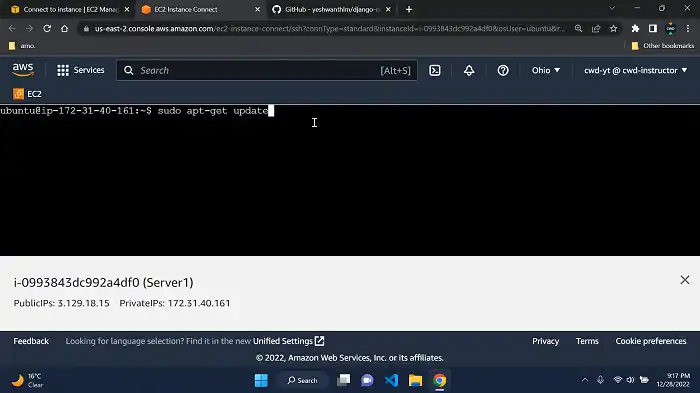Open the notifications bell
Screen dimensions: 700x393
[x=469, y=70]
